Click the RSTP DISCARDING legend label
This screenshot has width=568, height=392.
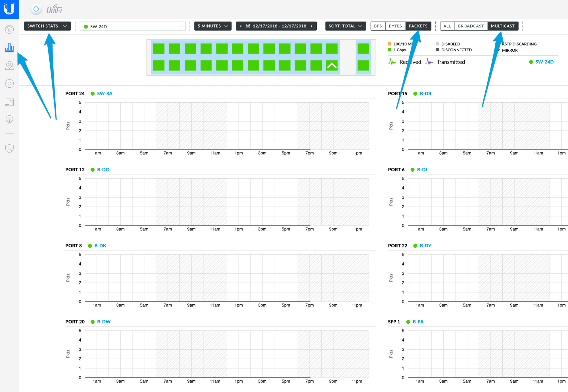(519, 44)
